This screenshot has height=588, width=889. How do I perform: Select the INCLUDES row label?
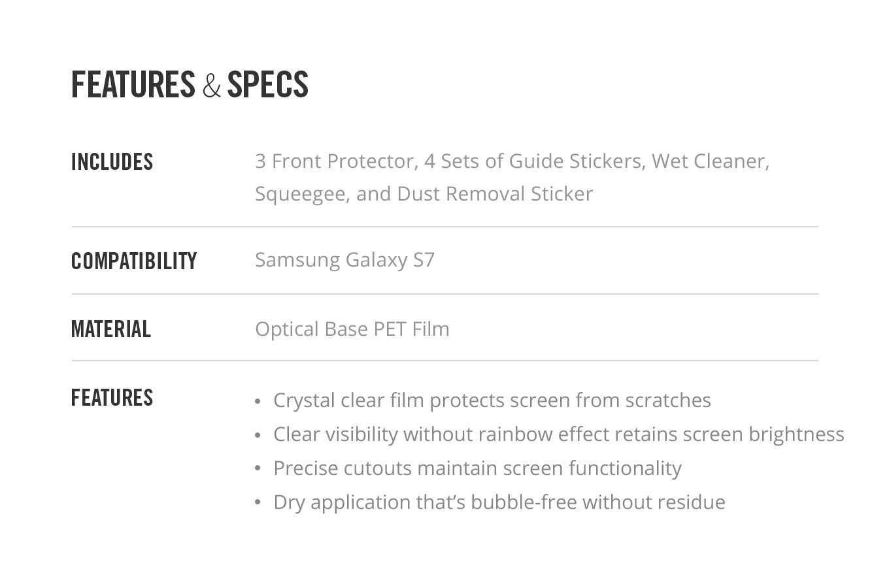click(112, 162)
